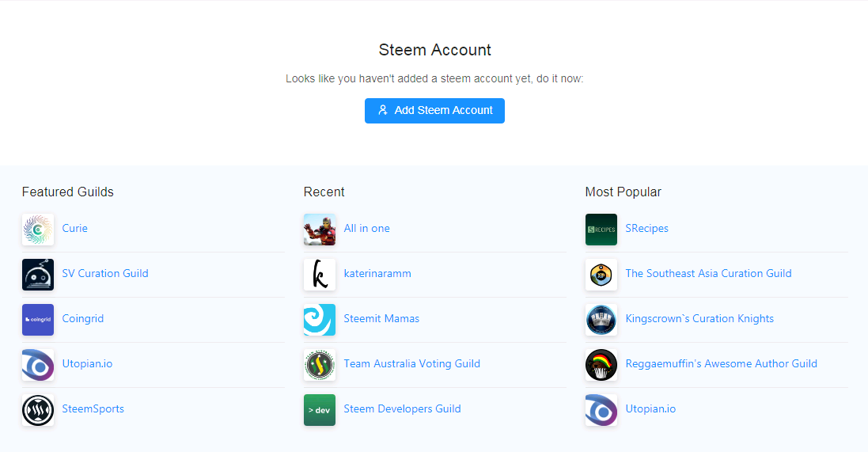The image size is (868, 452).
Task: Click the Recent column heading
Action: 324,192
